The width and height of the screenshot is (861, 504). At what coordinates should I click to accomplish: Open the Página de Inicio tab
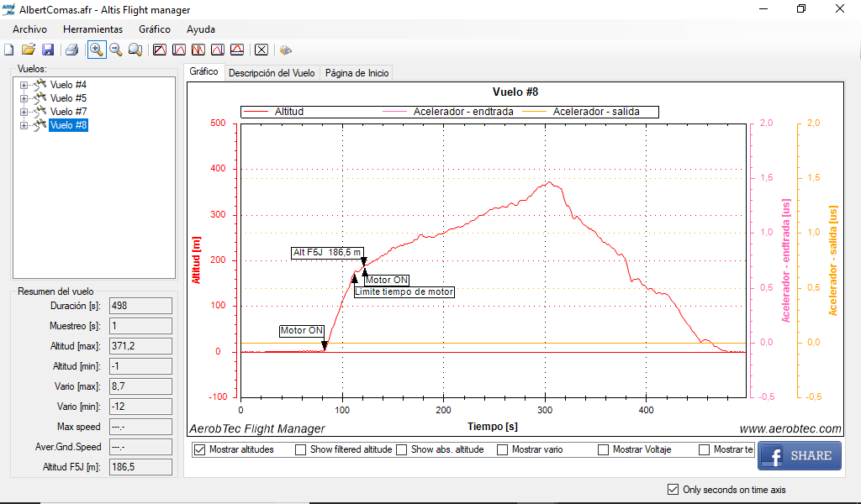pyautogui.click(x=357, y=73)
